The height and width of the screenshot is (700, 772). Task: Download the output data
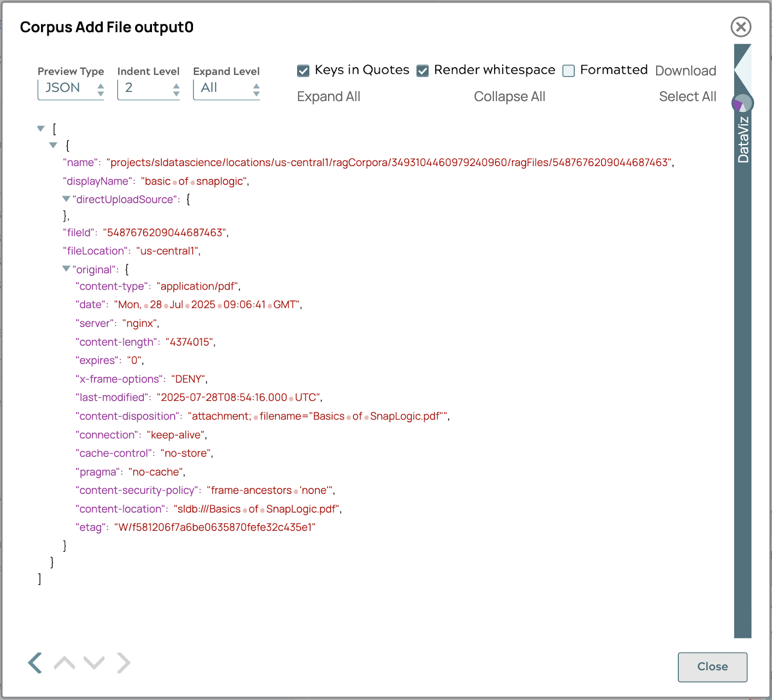(x=685, y=71)
